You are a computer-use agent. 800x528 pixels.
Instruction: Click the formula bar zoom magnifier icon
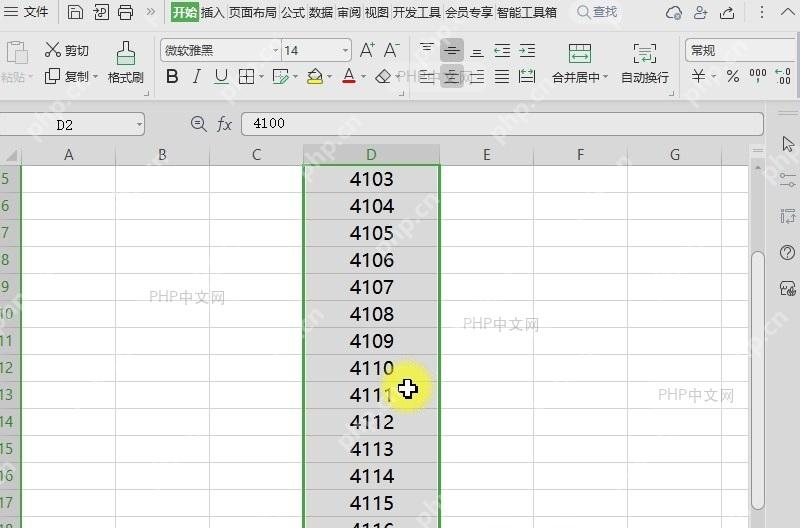pos(198,123)
